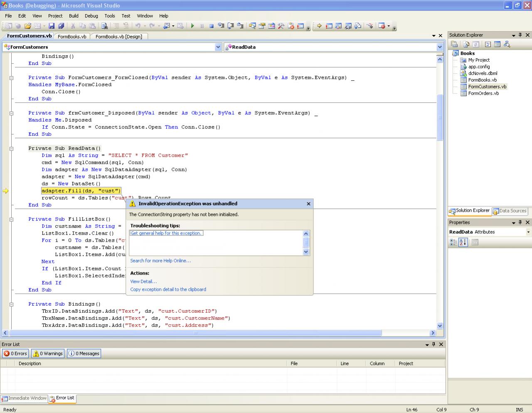Viewport: 532px width, 413px height.
Task: Collapse the frmCustomer_Disposed sub outline
Action: [x=12, y=113]
